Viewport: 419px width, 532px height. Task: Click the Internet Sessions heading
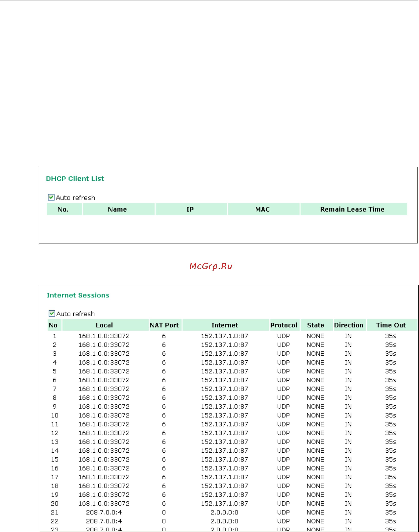pyautogui.click(x=78, y=295)
